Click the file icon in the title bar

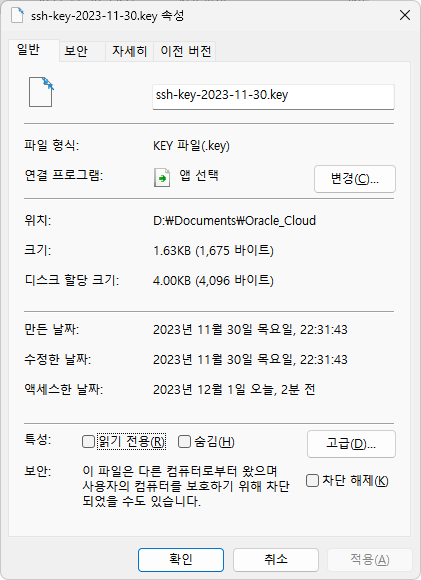tap(17, 16)
